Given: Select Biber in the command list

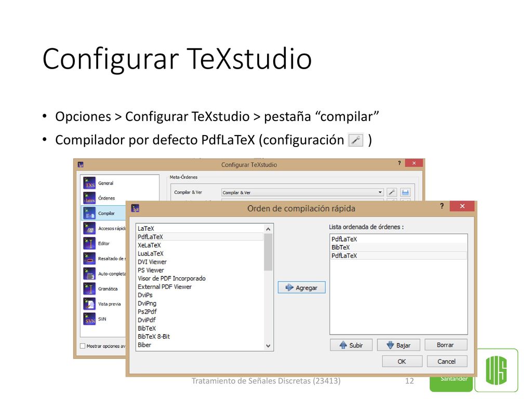Looking at the screenshot, I should click(200, 345).
